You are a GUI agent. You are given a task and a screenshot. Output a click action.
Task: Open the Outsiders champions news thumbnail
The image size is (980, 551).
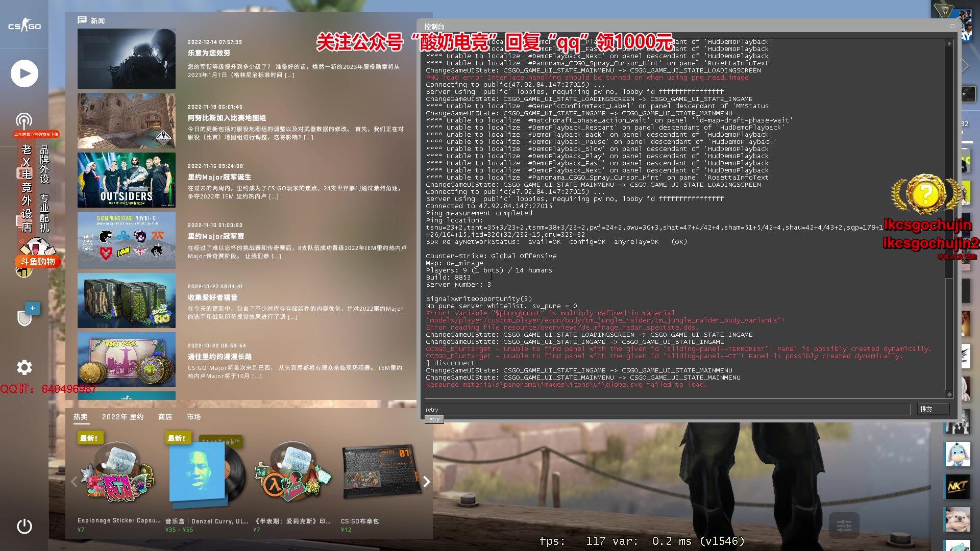point(127,180)
